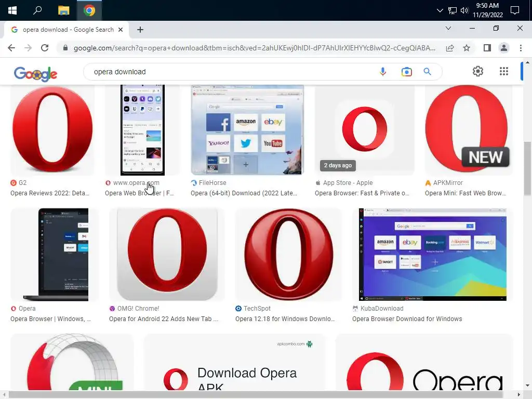Search by image with camera icon
Viewport: 532px width, 399px height.
[x=406, y=72]
